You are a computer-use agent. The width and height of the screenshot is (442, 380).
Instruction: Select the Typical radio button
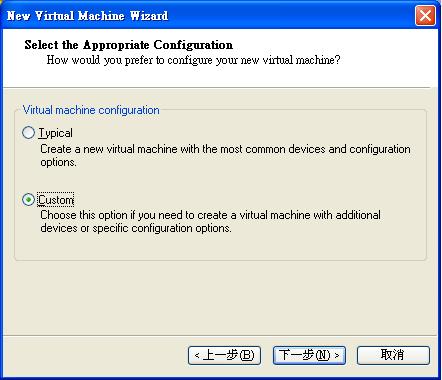tap(28, 133)
